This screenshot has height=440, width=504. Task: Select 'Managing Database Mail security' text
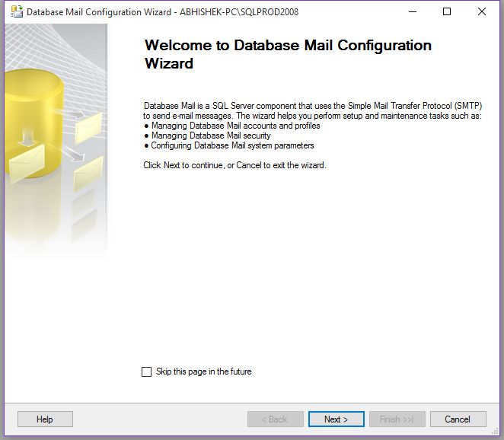(211, 136)
